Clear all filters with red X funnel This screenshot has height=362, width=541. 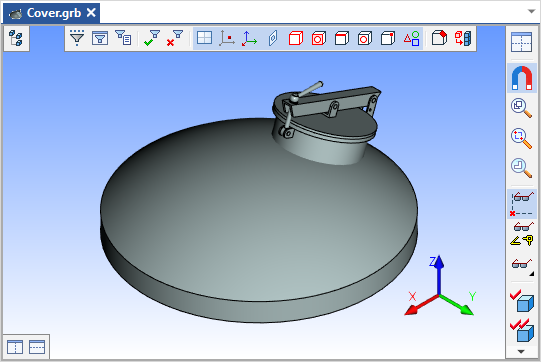coord(175,38)
